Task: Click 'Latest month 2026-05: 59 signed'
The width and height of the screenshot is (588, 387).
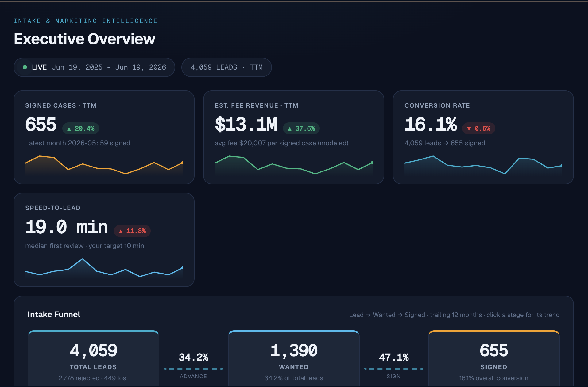Action: pyautogui.click(x=78, y=143)
